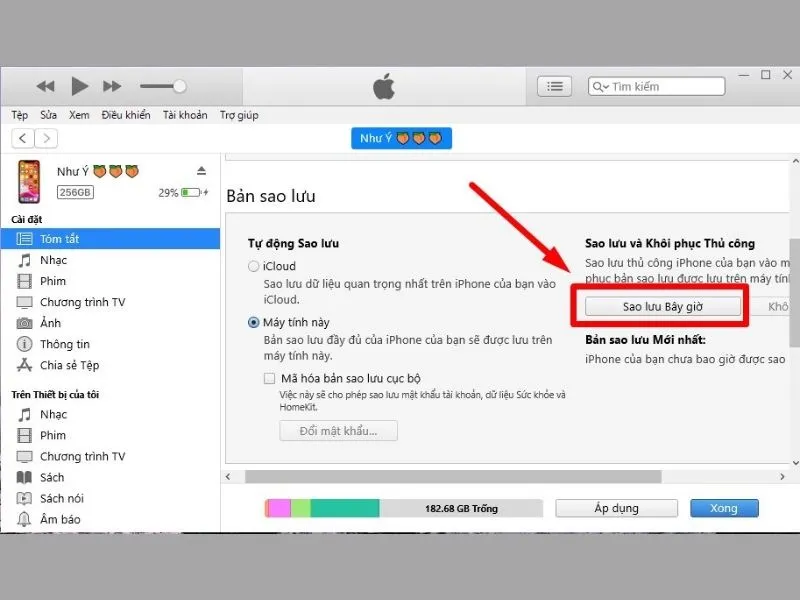Image resolution: width=800 pixels, height=600 pixels.
Task: Click the Tìm kiếm search field
Action: 657,86
